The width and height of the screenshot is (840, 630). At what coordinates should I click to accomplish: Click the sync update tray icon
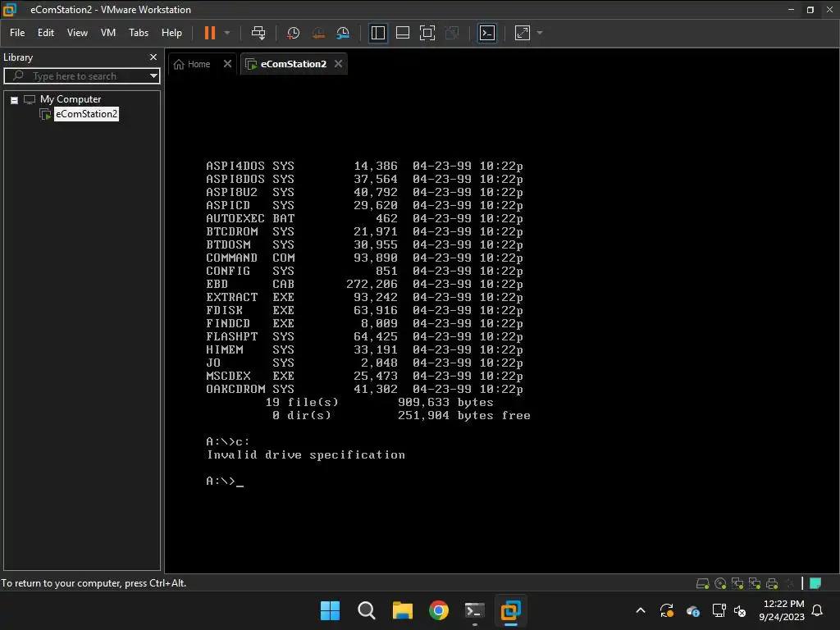[667, 610]
